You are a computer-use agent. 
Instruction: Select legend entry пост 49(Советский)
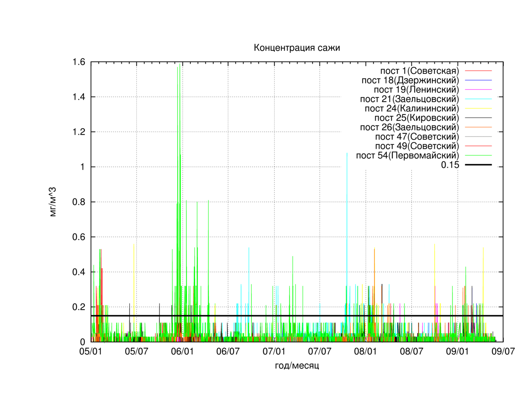(x=417, y=146)
